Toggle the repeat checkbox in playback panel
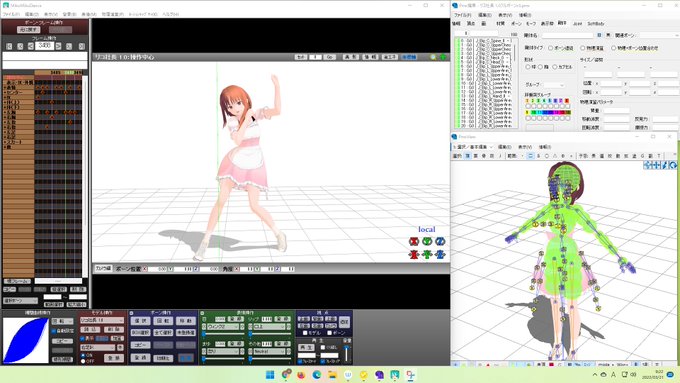Screen dimensions: 680x383 point(323,347)
